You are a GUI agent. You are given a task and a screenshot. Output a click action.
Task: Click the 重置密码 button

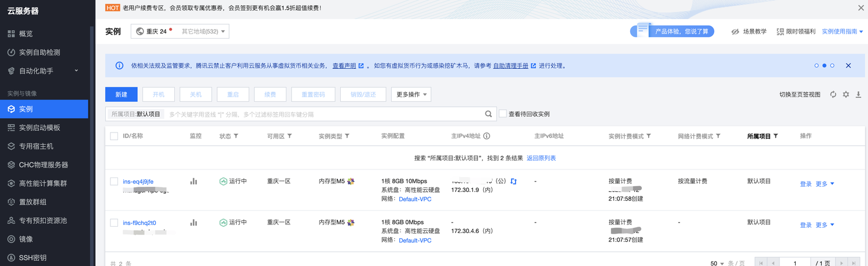tap(313, 94)
